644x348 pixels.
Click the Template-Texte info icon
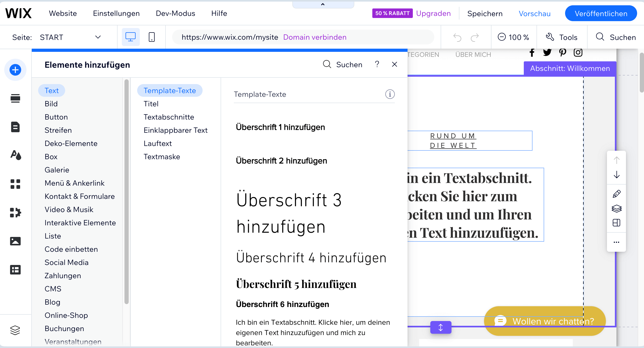pyautogui.click(x=390, y=94)
